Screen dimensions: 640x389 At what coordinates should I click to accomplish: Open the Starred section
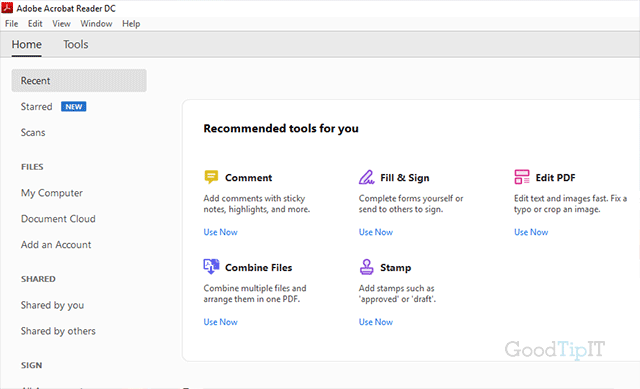point(36,107)
